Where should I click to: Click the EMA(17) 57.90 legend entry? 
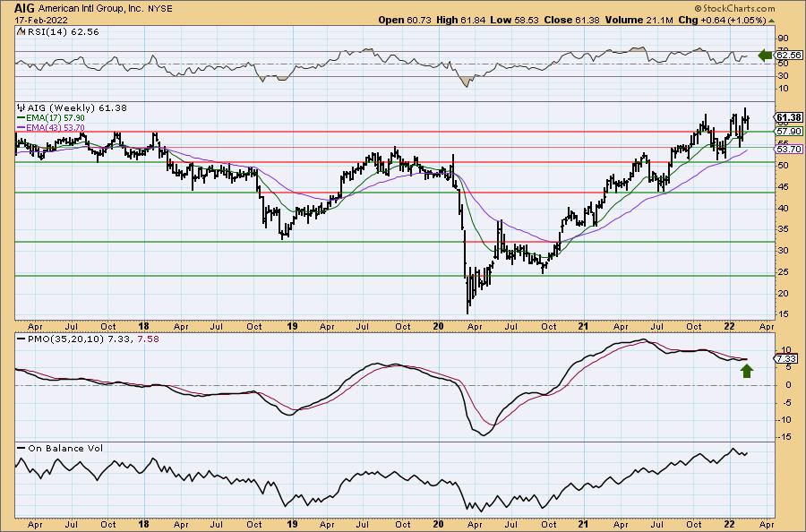pos(56,118)
